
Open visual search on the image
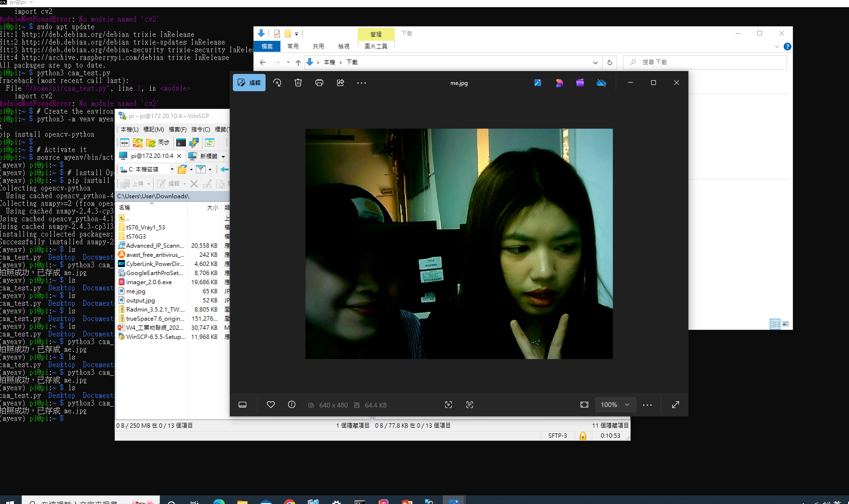pyautogui.click(x=448, y=405)
